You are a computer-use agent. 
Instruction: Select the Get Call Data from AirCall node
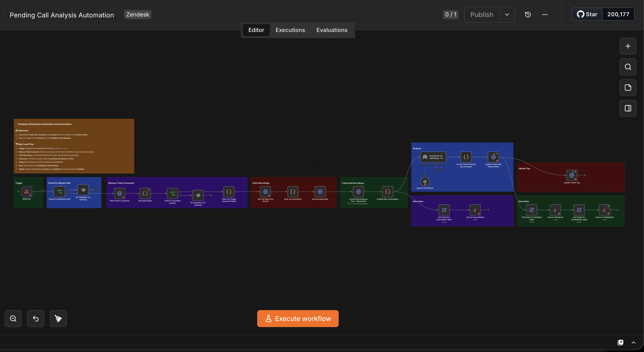(266, 192)
